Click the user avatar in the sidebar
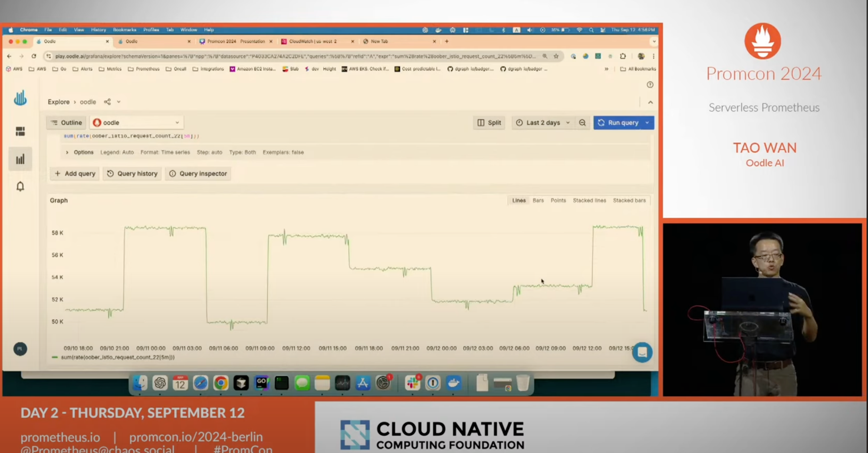The width and height of the screenshot is (868, 453). [x=20, y=349]
